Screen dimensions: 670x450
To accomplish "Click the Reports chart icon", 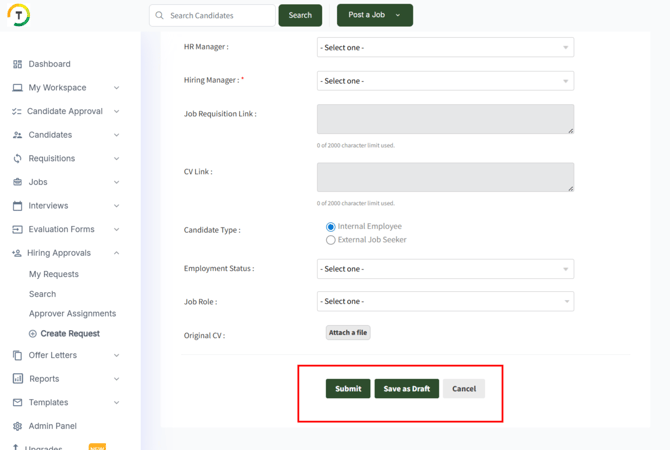I will pos(17,379).
